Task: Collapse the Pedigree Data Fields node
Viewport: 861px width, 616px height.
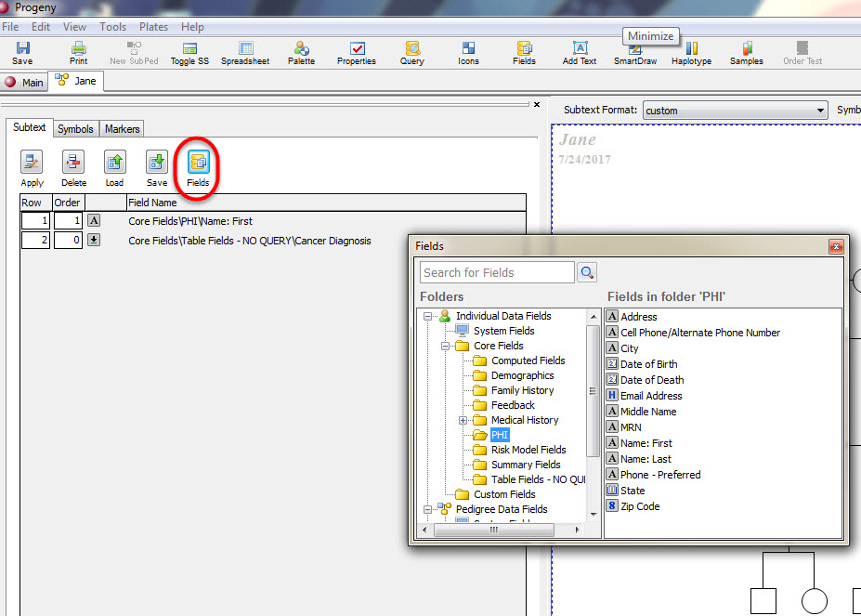Action: click(x=427, y=509)
